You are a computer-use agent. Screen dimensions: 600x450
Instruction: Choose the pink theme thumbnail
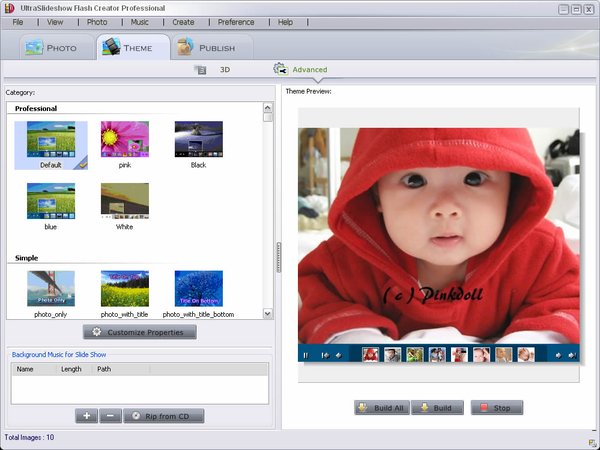[125, 140]
